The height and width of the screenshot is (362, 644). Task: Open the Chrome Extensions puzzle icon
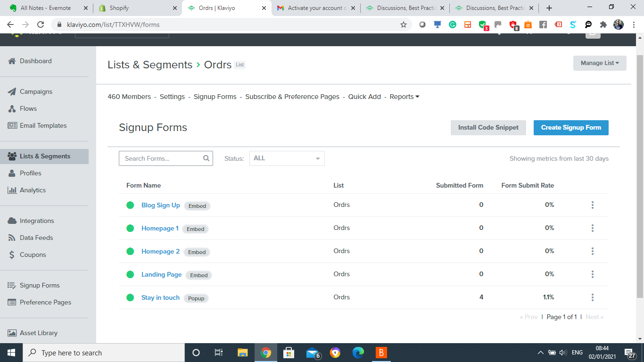(603, 25)
